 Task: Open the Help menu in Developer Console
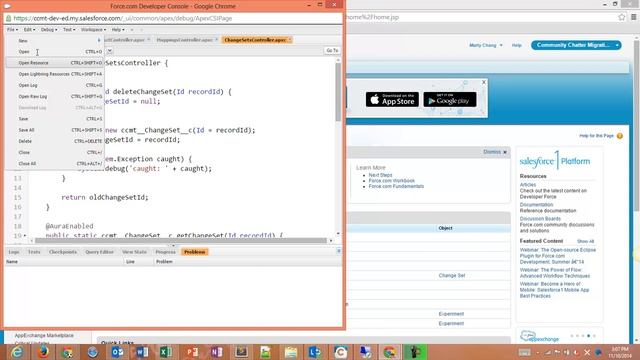(118, 29)
